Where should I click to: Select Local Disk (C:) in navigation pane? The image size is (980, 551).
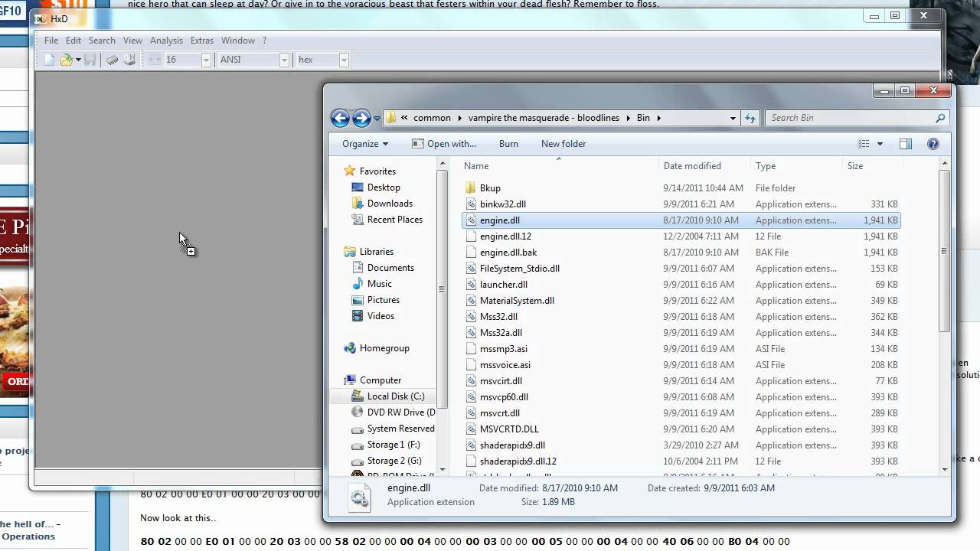[395, 396]
